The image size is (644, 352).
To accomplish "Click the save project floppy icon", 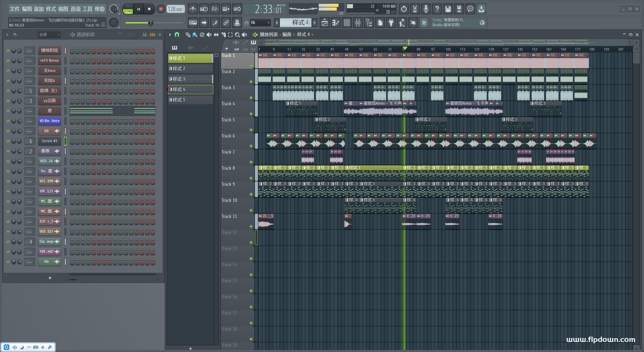I will 448,9.
